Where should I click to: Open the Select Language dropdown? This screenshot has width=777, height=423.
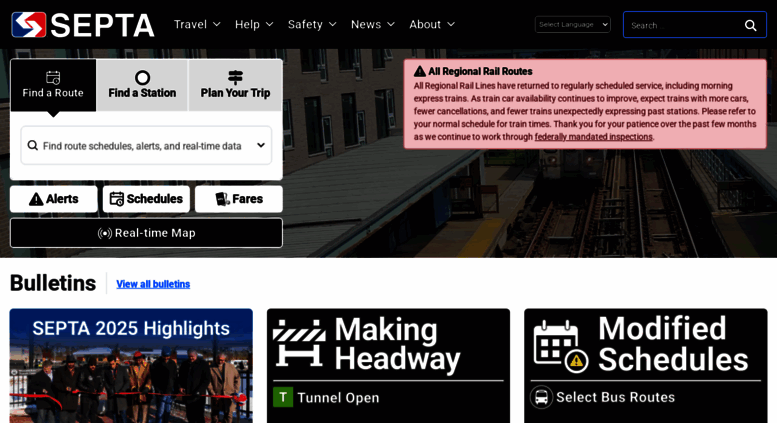click(x=573, y=24)
